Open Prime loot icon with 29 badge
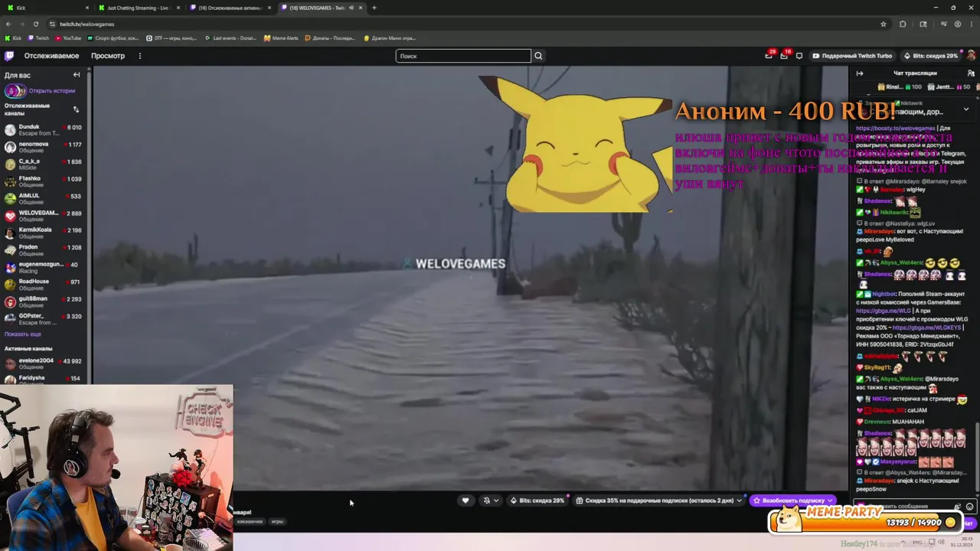The image size is (980, 551). (x=768, y=56)
